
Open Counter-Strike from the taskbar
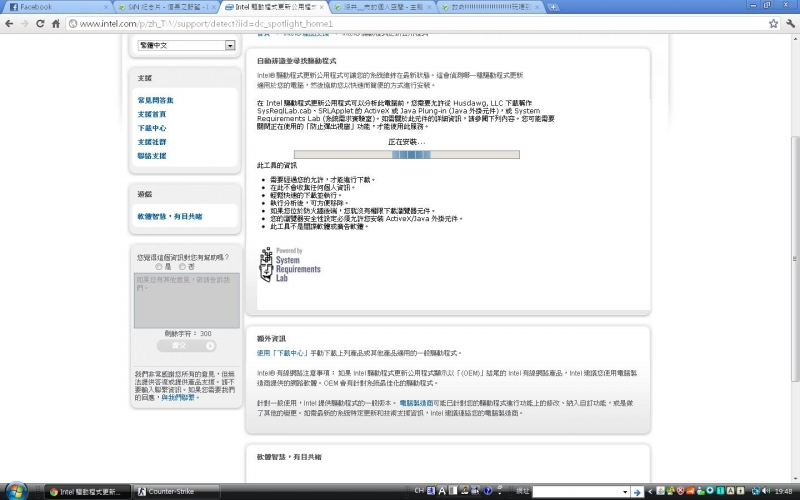click(x=177, y=492)
